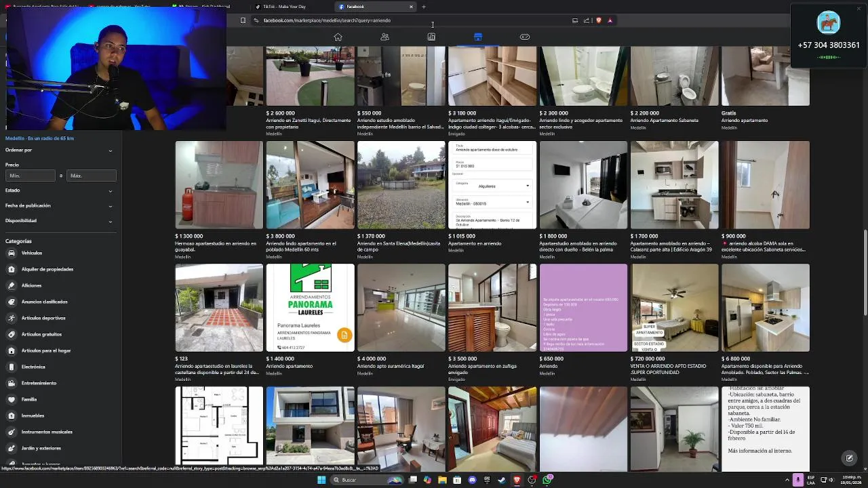Select the Instrumentos musicales guitar icon
The height and width of the screenshot is (488, 868).
(x=12, y=432)
